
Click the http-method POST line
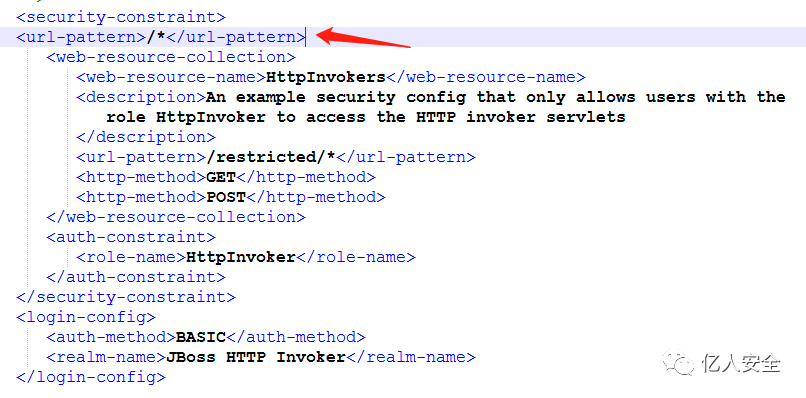(x=231, y=197)
